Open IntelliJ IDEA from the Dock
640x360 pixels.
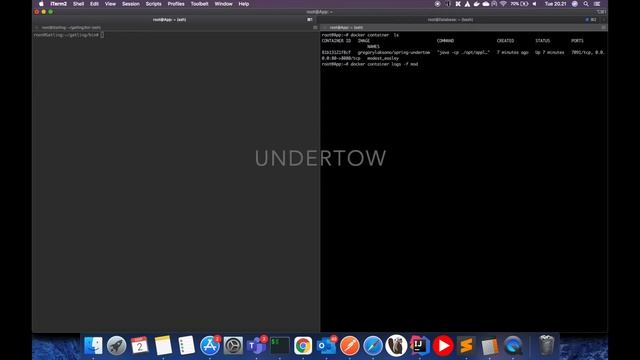pyautogui.click(x=419, y=346)
